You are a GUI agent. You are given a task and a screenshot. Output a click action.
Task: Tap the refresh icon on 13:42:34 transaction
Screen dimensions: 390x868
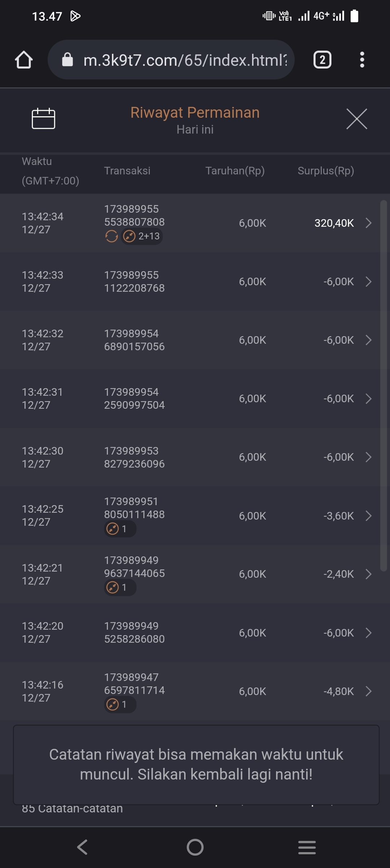pos(112,236)
